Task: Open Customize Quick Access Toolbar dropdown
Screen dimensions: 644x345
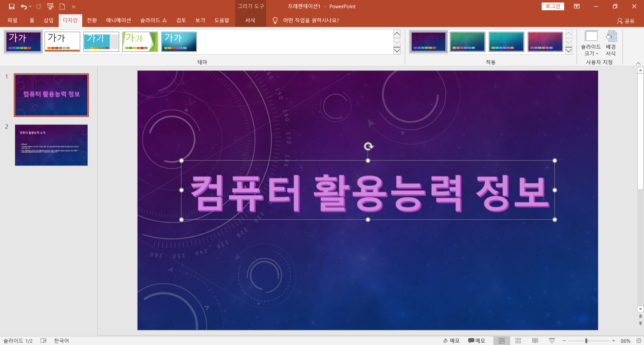Action: click(x=73, y=7)
